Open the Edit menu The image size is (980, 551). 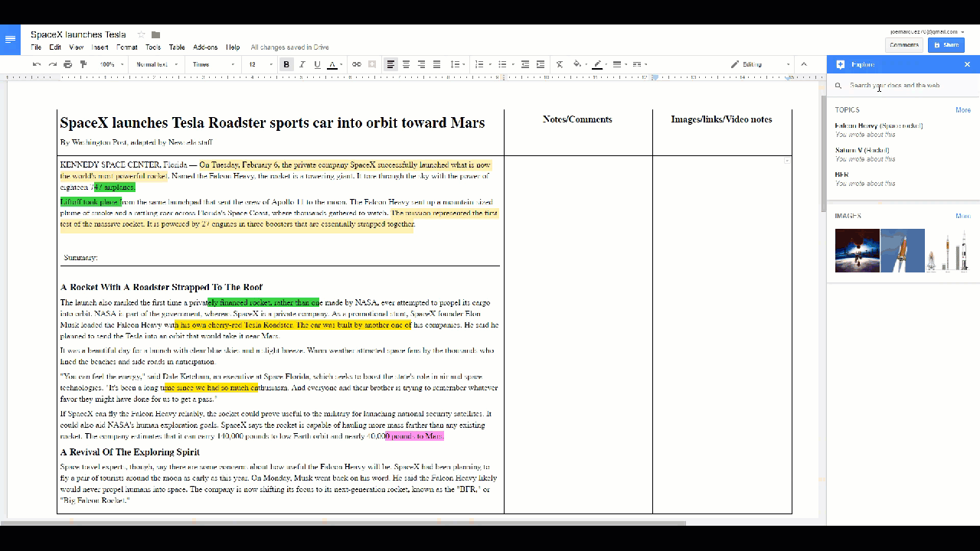(55, 47)
